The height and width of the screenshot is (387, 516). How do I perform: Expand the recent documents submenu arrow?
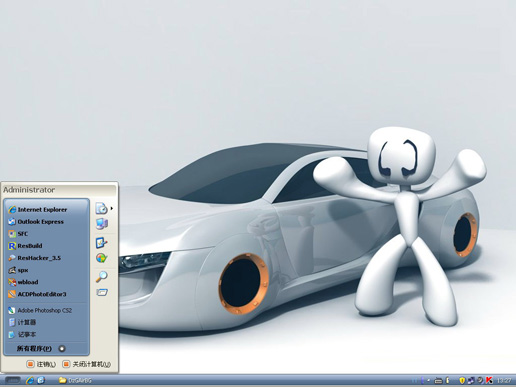pos(112,208)
